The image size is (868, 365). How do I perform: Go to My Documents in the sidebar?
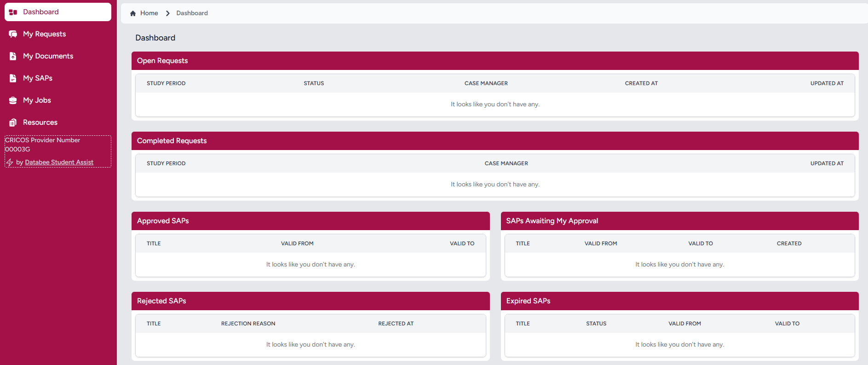58,56
